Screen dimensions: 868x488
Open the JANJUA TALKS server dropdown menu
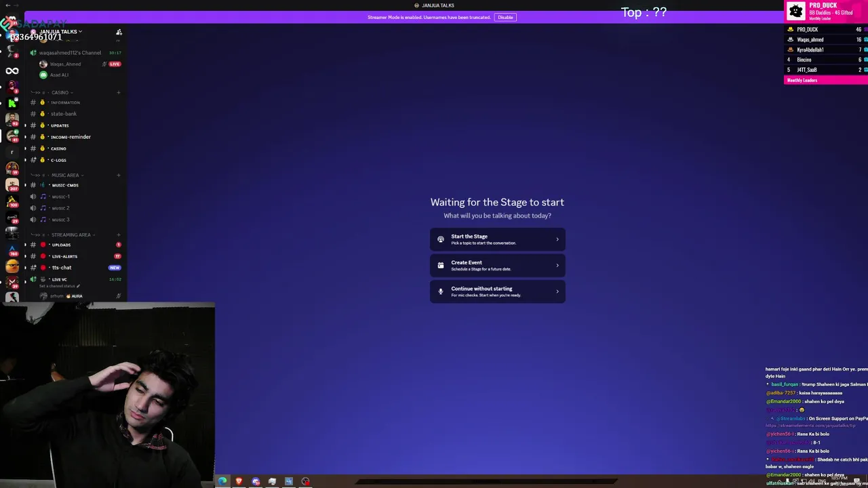60,32
